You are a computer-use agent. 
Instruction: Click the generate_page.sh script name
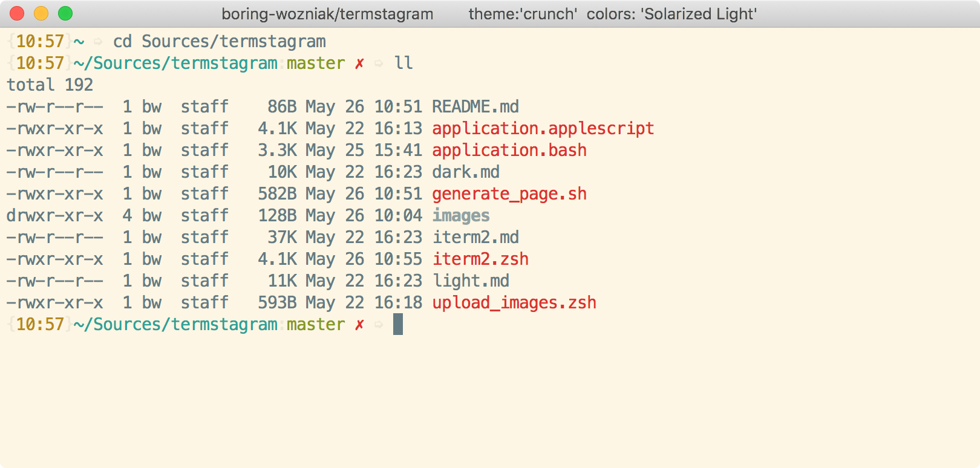[x=509, y=194]
